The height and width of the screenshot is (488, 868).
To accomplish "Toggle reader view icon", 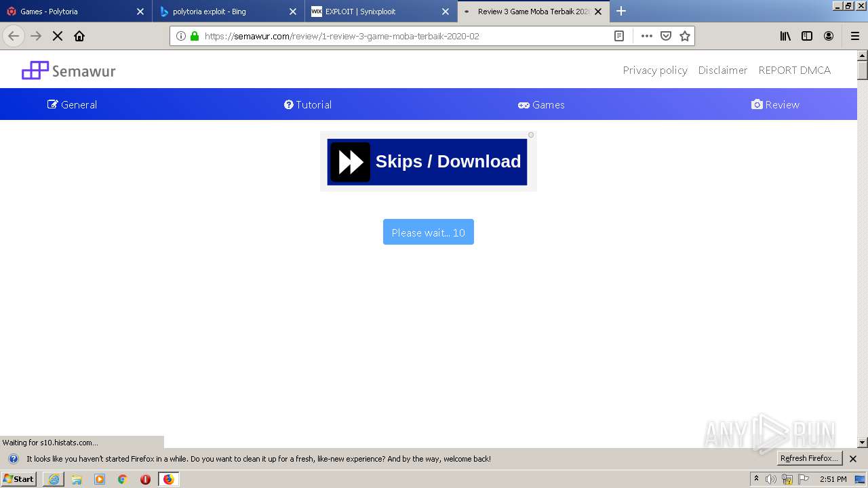I will coord(619,36).
